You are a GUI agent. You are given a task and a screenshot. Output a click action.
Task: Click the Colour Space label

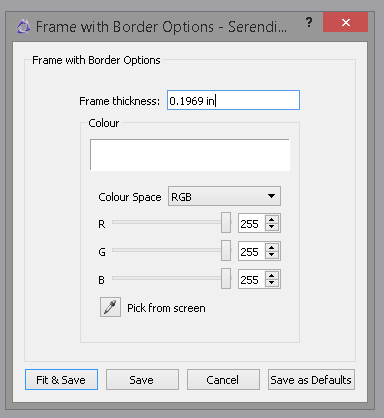tap(130, 197)
